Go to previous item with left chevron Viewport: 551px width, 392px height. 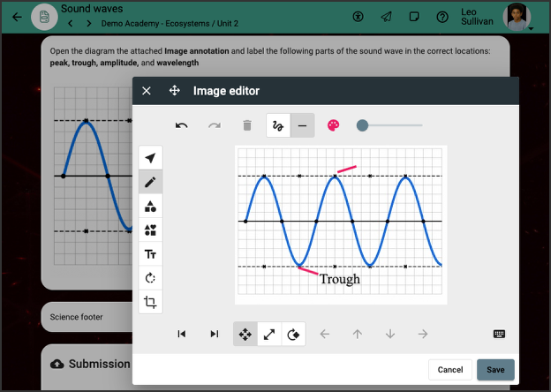point(71,24)
